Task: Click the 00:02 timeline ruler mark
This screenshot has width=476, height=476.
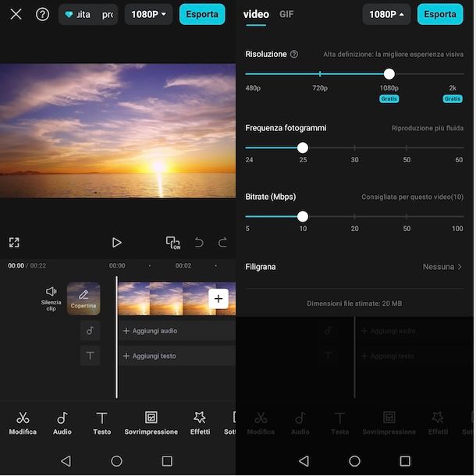Action: [x=183, y=265]
